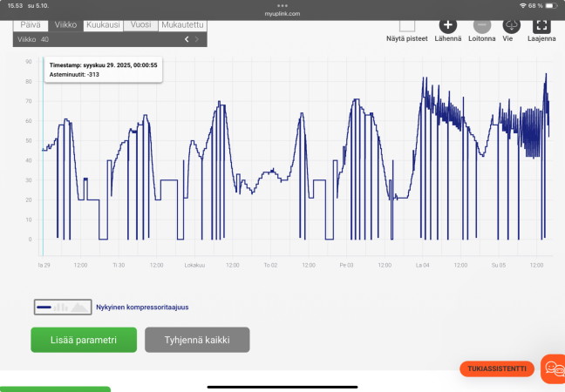The width and height of the screenshot is (565, 392).
Task: Select area chart style in legend box
Action: (x=79, y=308)
